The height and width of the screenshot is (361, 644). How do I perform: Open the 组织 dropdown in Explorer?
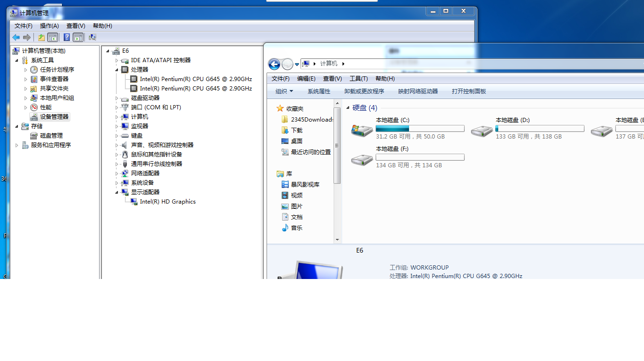coord(284,91)
